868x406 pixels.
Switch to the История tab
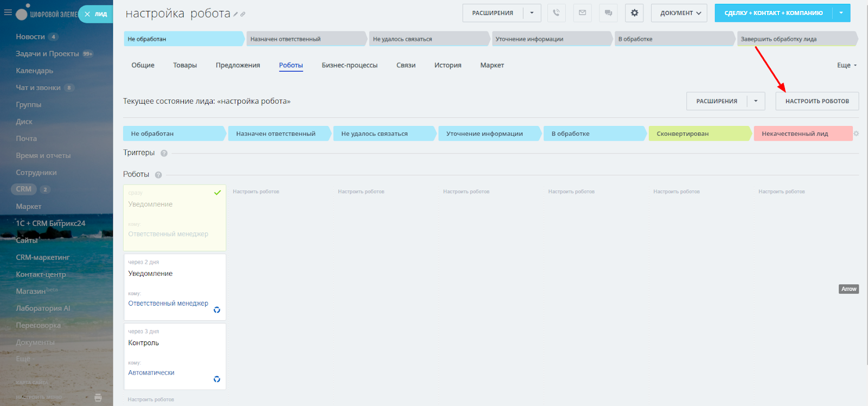(448, 65)
